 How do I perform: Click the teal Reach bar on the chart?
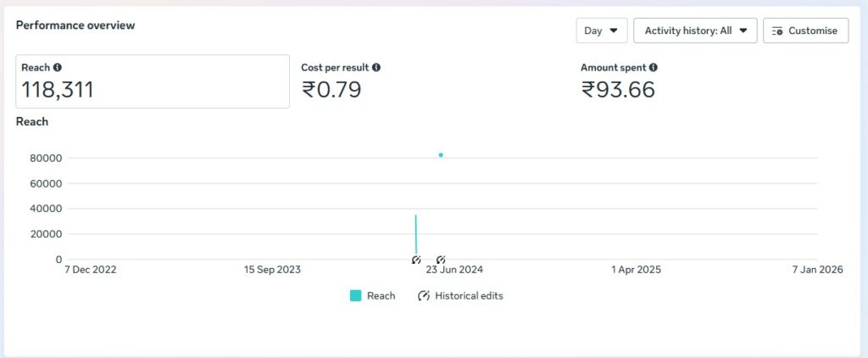(415, 233)
